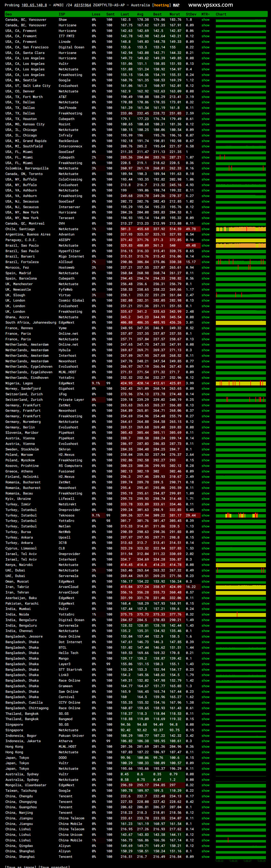Show MTR for Salt Lake City Evolushost

tap(205, 86)
